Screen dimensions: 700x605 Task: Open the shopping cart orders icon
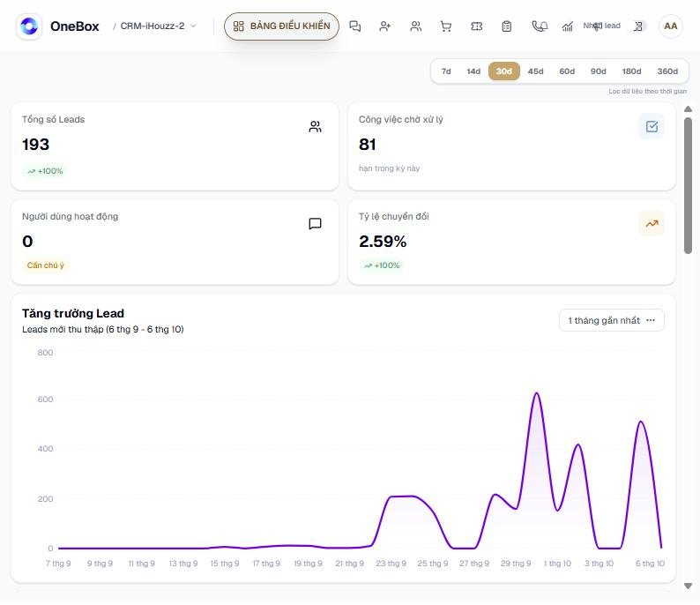point(445,26)
